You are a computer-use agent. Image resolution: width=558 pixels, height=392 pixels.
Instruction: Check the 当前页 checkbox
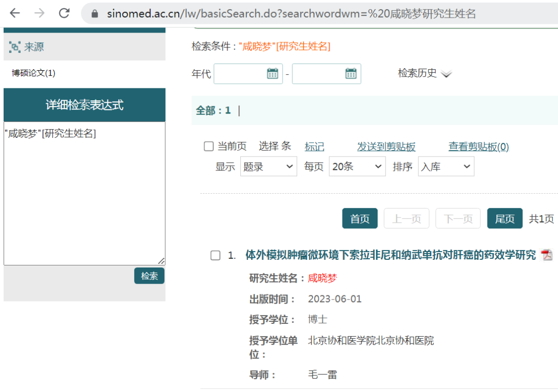coord(209,147)
